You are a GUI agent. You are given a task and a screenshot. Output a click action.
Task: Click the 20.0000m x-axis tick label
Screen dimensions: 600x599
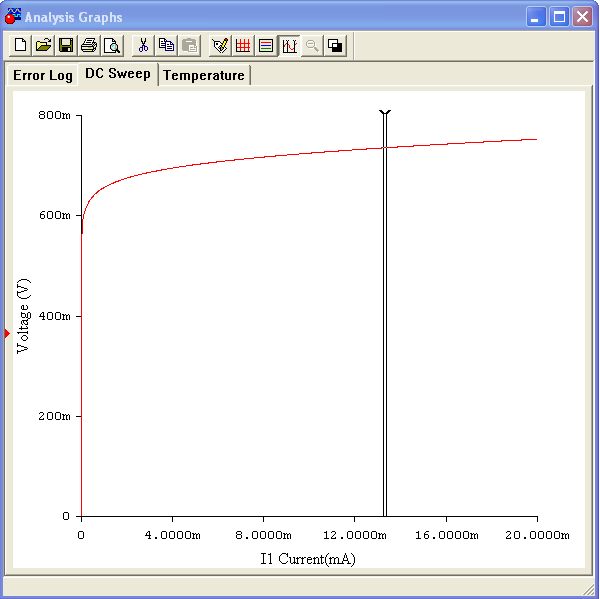pyautogui.click(x=537, y=535)
